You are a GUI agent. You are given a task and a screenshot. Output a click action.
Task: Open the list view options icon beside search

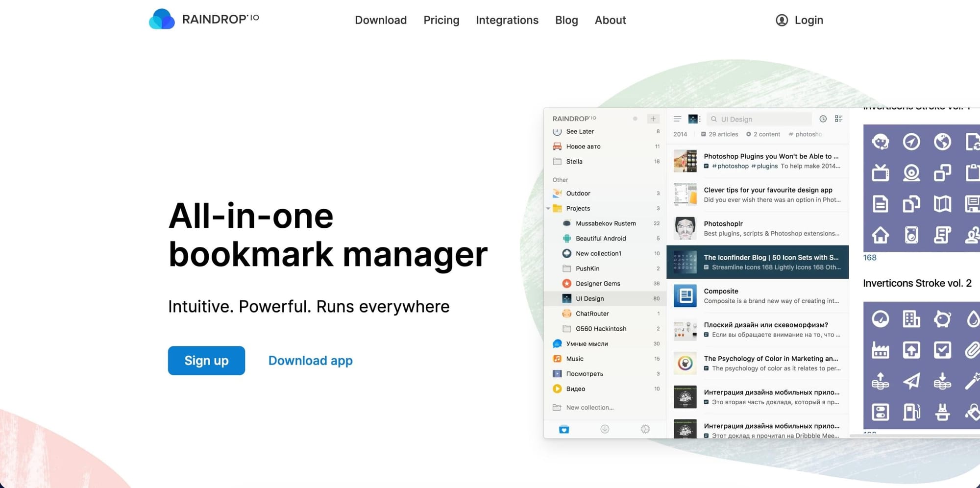839,119
